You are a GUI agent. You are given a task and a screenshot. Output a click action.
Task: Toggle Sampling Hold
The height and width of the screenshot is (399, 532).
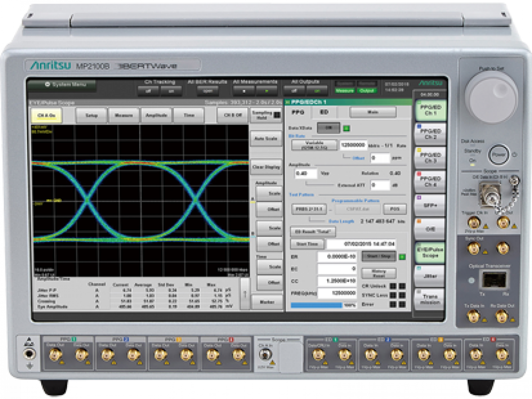click(266, 115)
